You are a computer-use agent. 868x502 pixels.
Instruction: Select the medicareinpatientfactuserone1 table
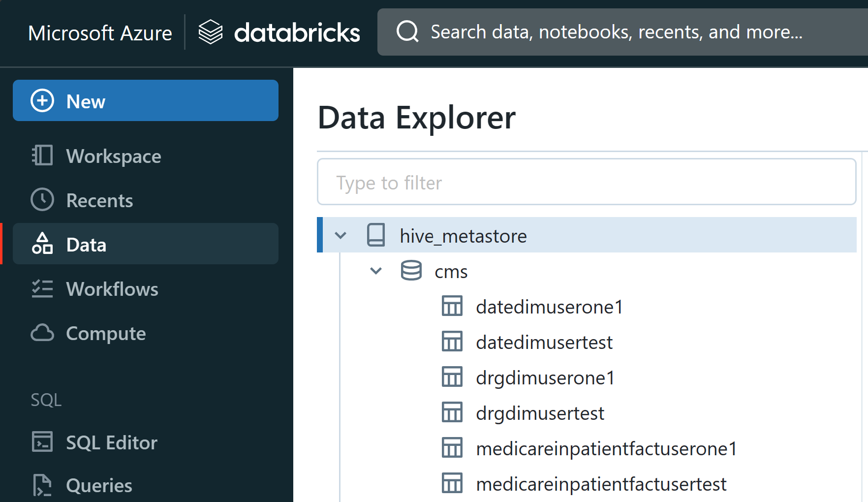pos(606,448)
